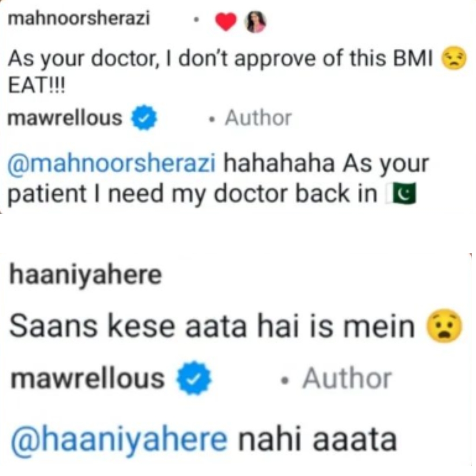Screen dimensions: 476x476
Task: Select the "Saans kese aata hai" comment
Action: pyautogui.click(x=212, y=326)
